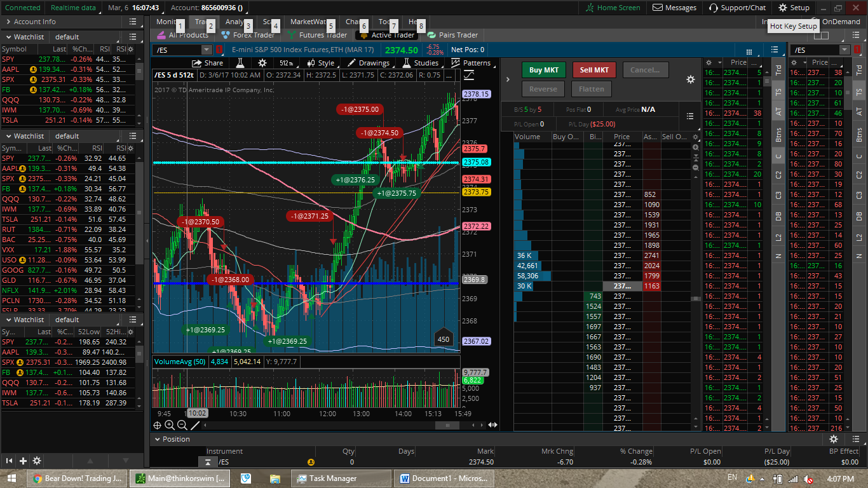Open the Futures Trader sub-tab
The width and height of the screenshot is (868, 488).
click(x=317, y=35)
